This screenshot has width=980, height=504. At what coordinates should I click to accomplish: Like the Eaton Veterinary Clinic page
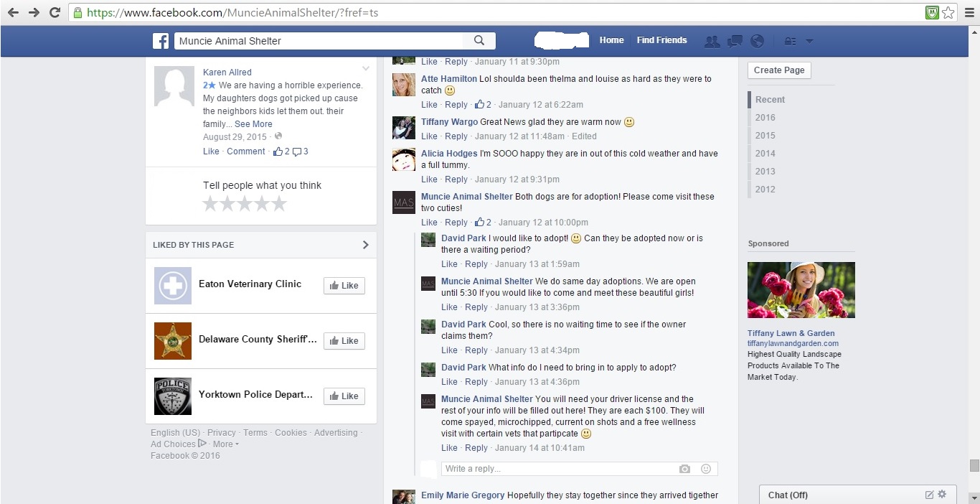[x=344, y=286]
